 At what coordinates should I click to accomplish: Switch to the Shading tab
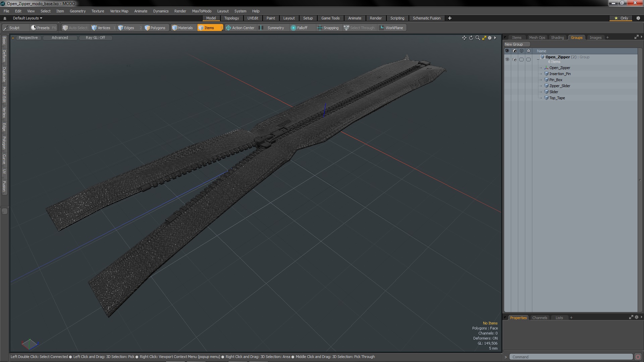557,38
